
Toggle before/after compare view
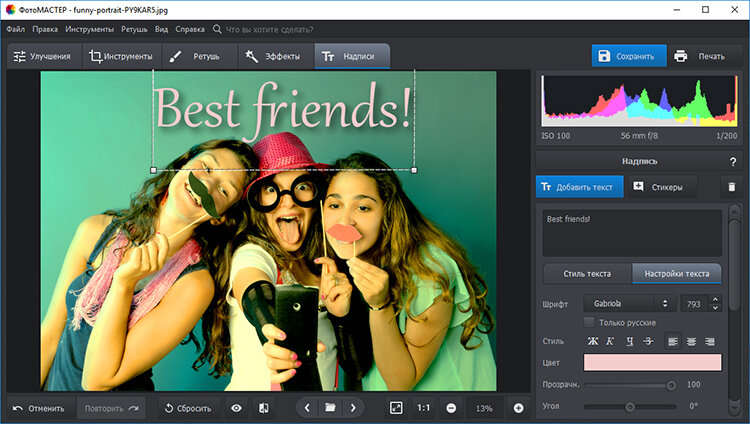pos(264,408)
